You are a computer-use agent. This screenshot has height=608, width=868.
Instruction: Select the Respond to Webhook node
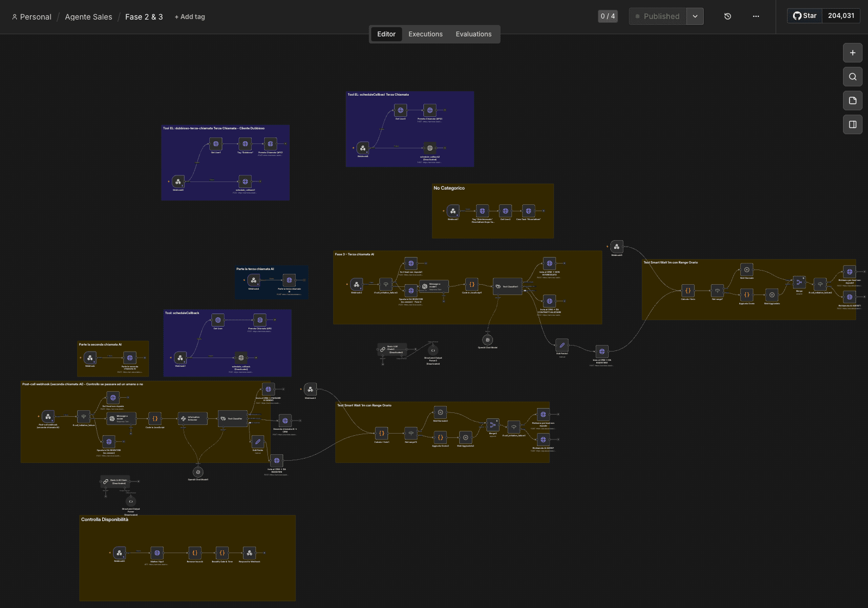point(249,553)
